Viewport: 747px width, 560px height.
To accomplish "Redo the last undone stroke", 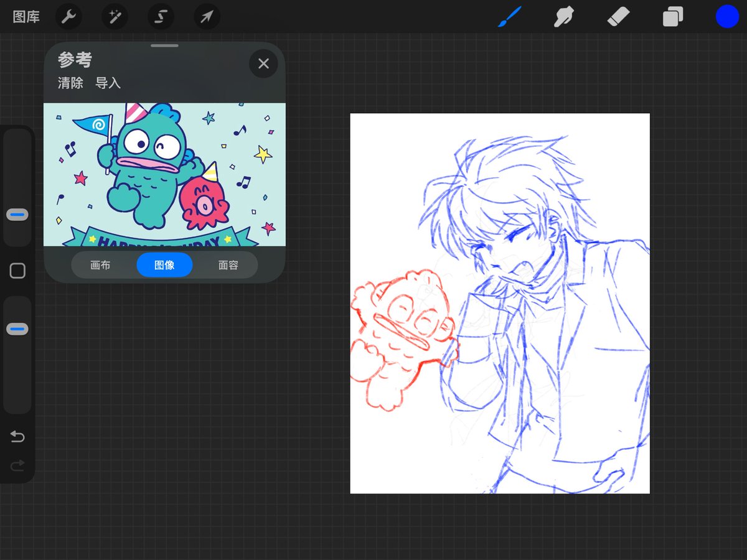I will pos(17,465).
